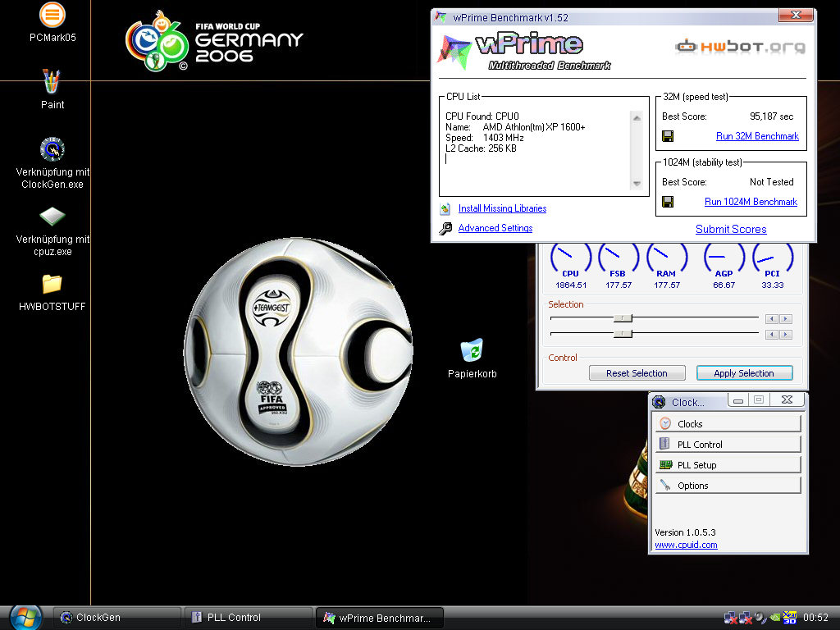The image size is (840, 630).
Task: Open the Advanced Settings link
Action: tap(495, 228)
